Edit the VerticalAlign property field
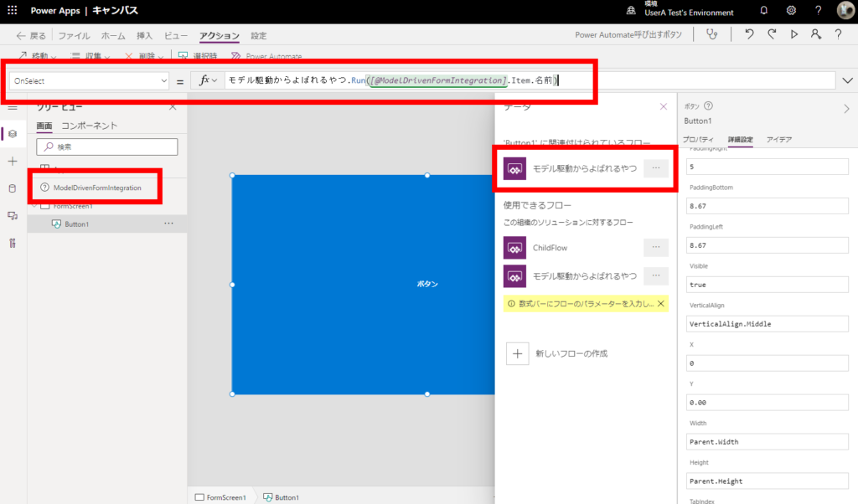 coord(768,324)
